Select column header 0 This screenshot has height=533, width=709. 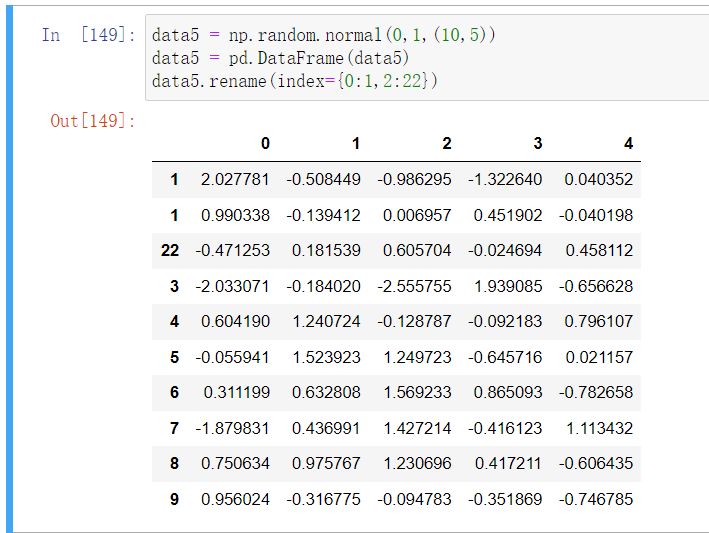coord(265,143)
